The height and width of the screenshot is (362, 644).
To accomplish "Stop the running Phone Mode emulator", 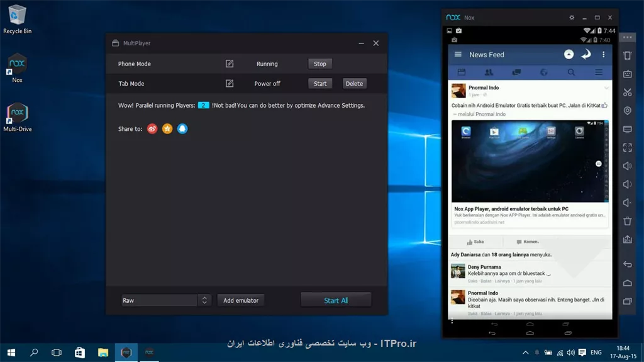I will coord(320,64).
